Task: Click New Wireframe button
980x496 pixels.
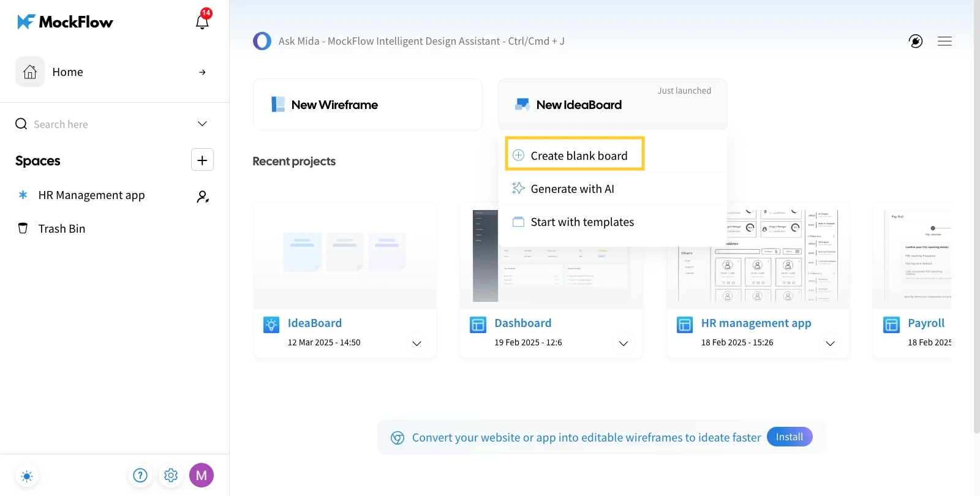Action: point(367,104)
